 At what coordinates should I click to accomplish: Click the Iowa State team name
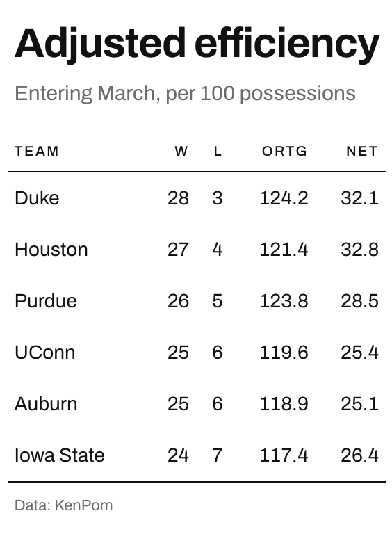(x=60, y=455)
